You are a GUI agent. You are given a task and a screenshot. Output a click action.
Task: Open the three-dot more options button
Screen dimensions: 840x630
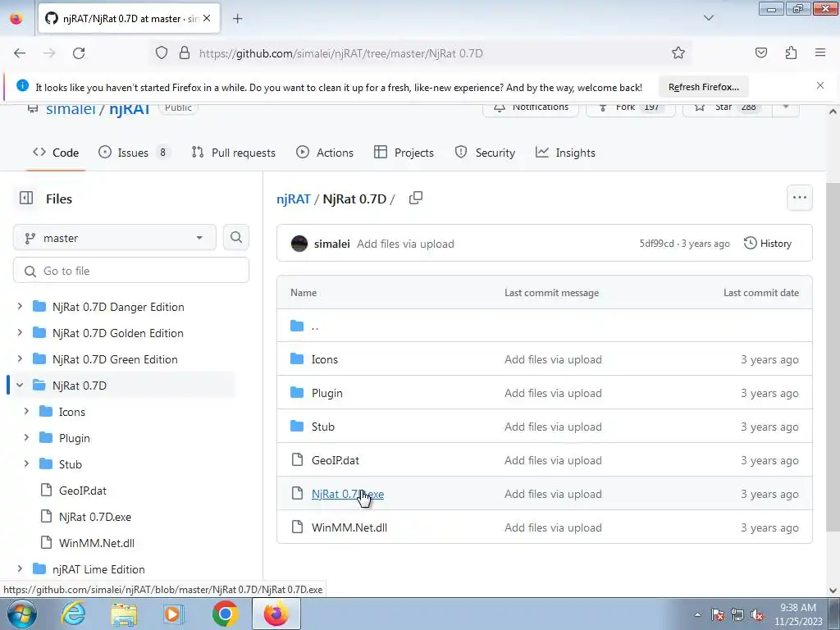tap(799, 198)
